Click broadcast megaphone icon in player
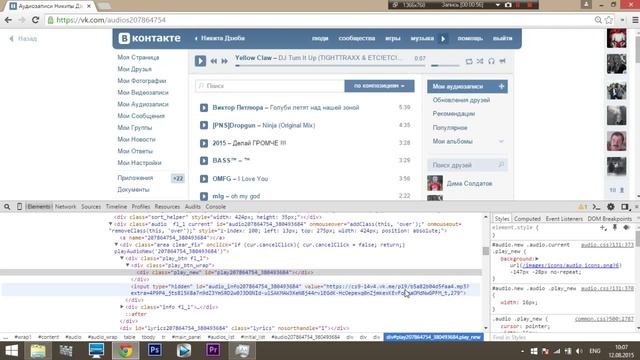Screen dimensions: 640x360 [x=502, y=61]
